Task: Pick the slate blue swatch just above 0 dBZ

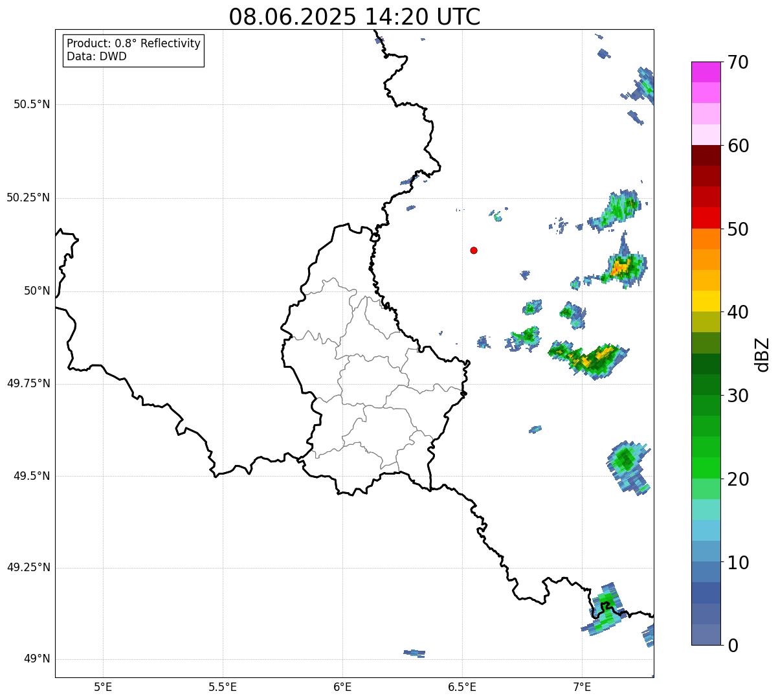Action: [x=706, y=635]
